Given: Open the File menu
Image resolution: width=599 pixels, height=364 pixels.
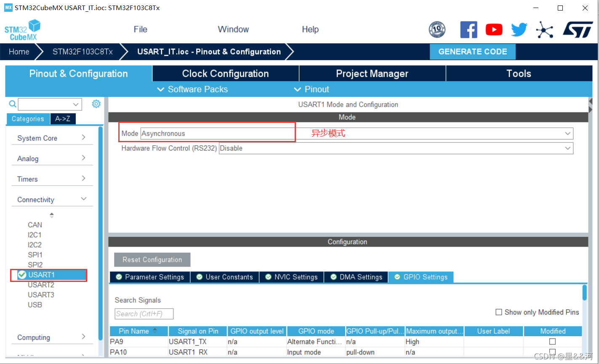Looking at the screenshot, I should [x=140, y=29].
